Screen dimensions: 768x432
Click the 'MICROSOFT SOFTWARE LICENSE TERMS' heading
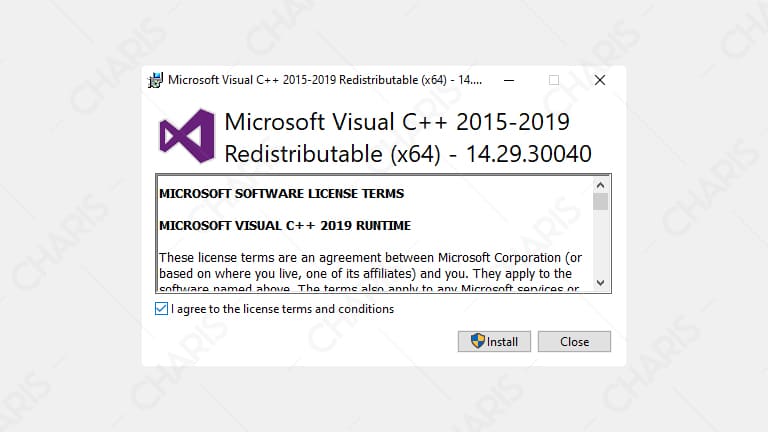[x=282, y=193]
